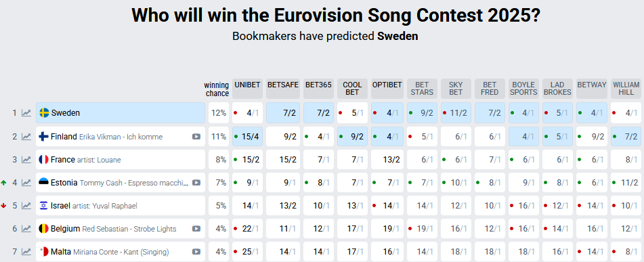Open the trend chart icon for Sweden
Viewport: 644px width, 262px height.
(26, 113)
